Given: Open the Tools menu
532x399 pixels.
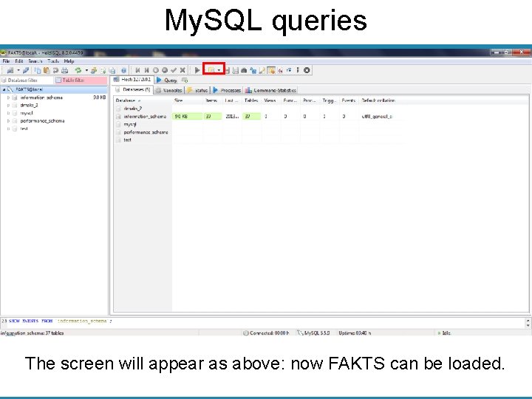Looking at the screenshot, I should [x=53, y=61].
